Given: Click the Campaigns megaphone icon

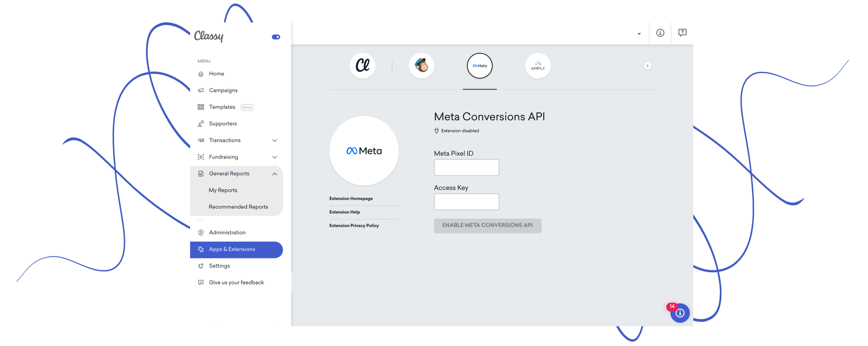Looking at the screenshot, I should point(201,90).
